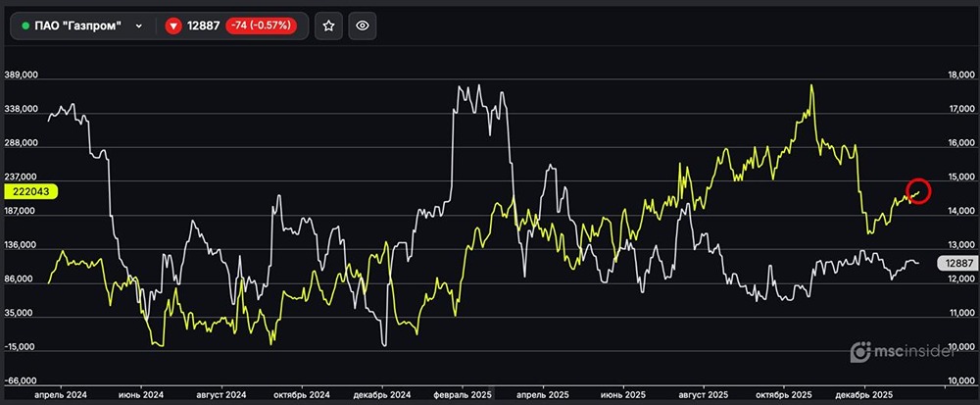
Task: Click the green status dot beside Газпром
Action: [x=25, y=26]
